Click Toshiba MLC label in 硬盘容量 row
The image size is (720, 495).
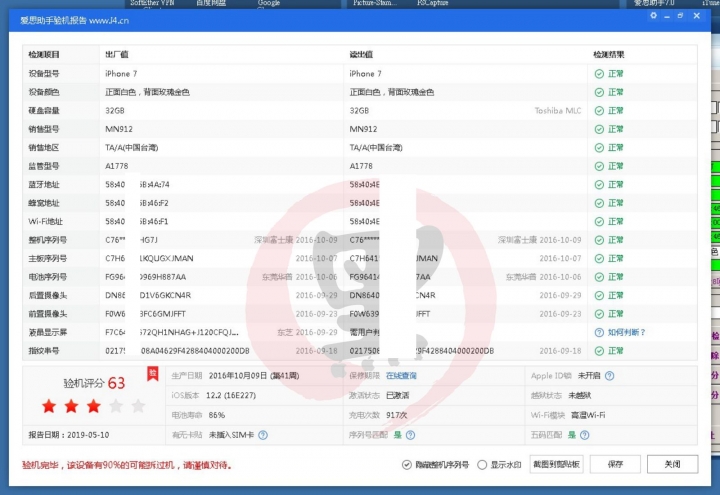click(x=558, y=111)
